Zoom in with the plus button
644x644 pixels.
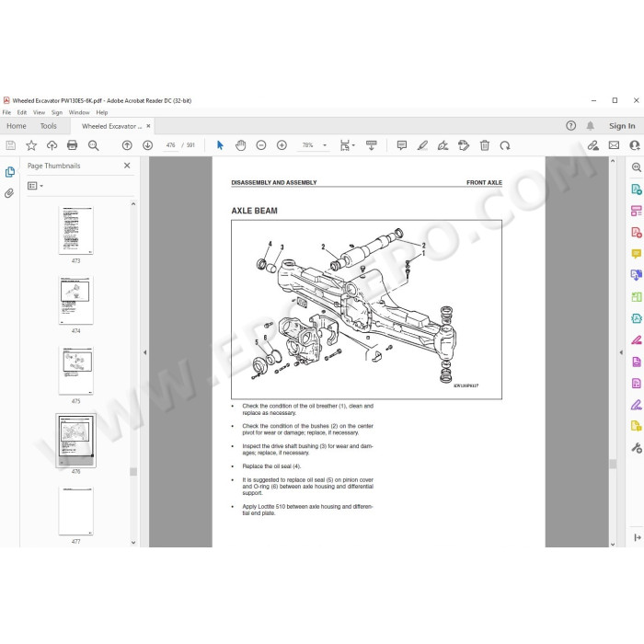point(282,145)
